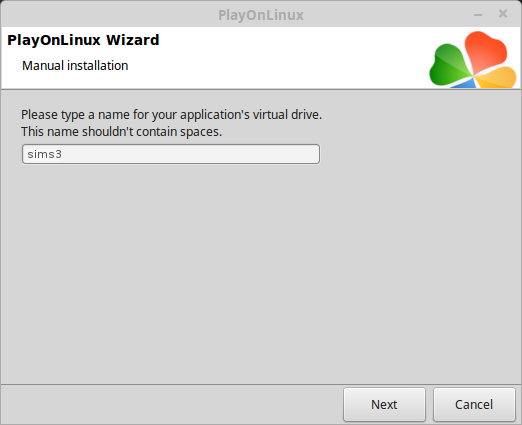This screenshot has height=425, width=522.
Task: Click the Next button
Action: [x=384, y=404]
